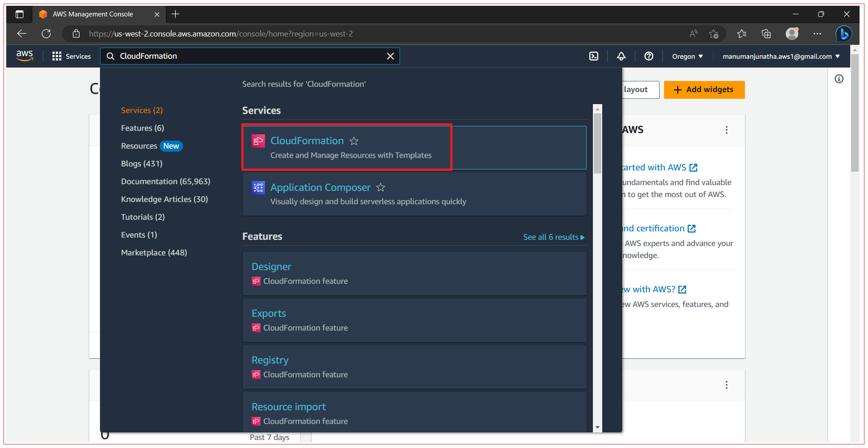Open the Resource import feature
This screenshot has width=868, height=448.
point(288,407)
